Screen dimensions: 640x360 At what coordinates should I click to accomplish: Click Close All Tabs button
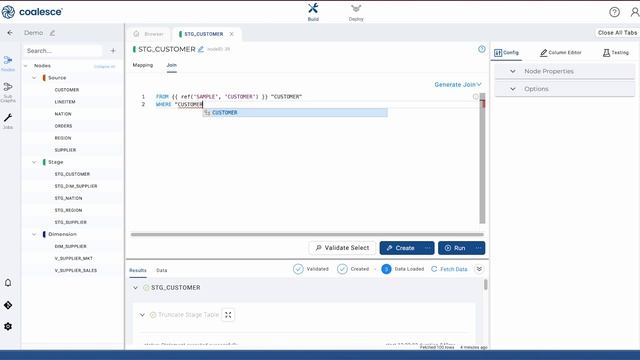tap(617, 33)
